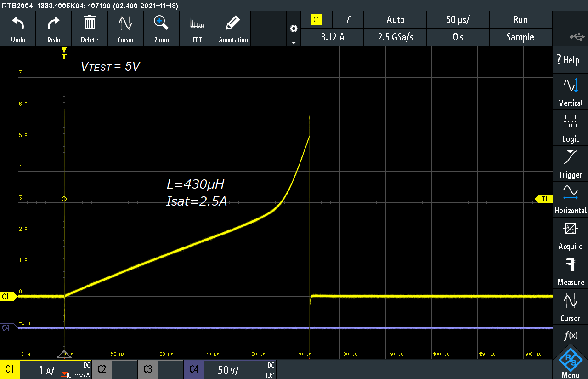This screenshot has height=379, width=588.
Task: Open the f(x) math function menu
Action: (x=570, y=336)
